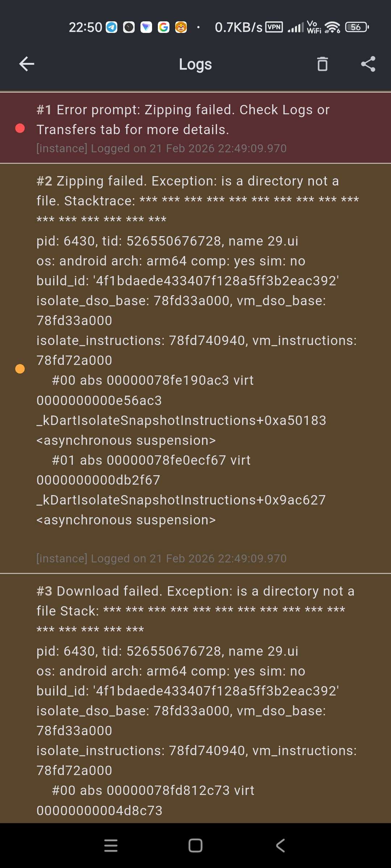Tap the orange warning dot on log #2
The width and height of the screenshot is (391, 868).
tap(20, 369)
